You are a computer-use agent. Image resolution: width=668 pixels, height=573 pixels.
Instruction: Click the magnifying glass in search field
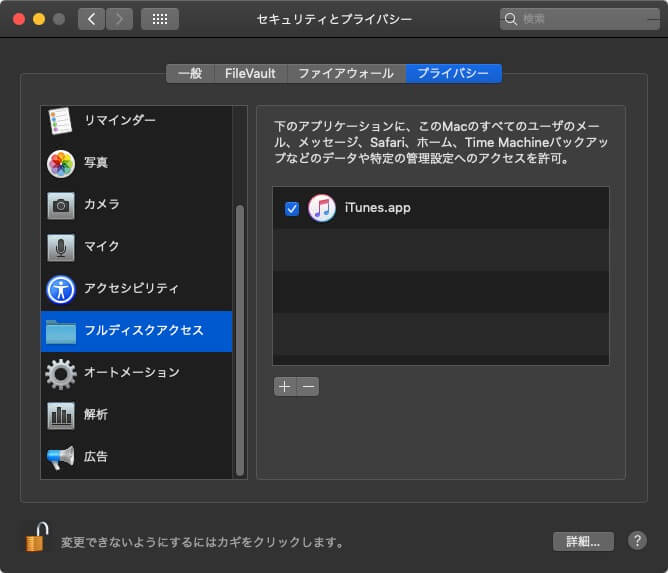tap(510, 19)
